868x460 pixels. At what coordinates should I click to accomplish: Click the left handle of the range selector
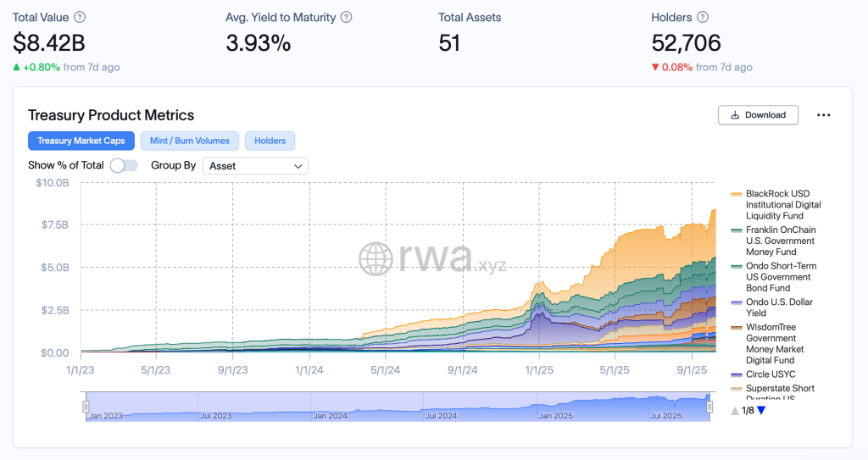coord(85,407)
